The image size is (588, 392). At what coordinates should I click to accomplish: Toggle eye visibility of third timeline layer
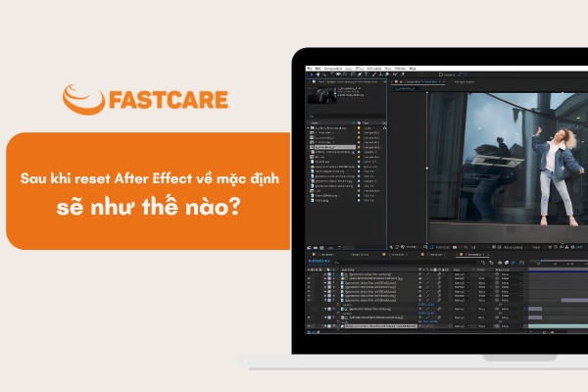[309, 283]
